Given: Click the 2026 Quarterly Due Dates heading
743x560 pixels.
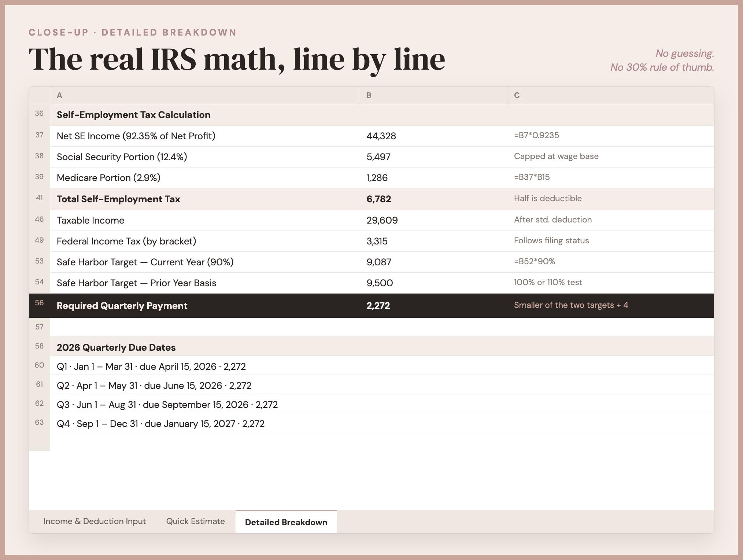Looking at the screenshot, I should coord(116,347).
